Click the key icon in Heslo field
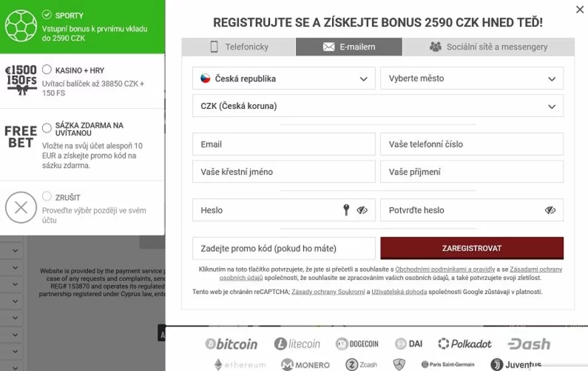Screen dimensions: 588x371 click(x=346, y=210)
